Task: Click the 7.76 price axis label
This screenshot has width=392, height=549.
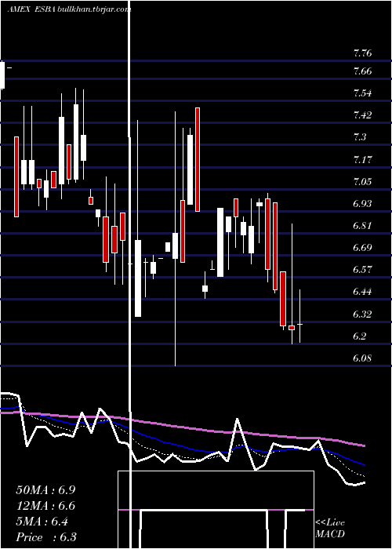Action: (362, 53)
